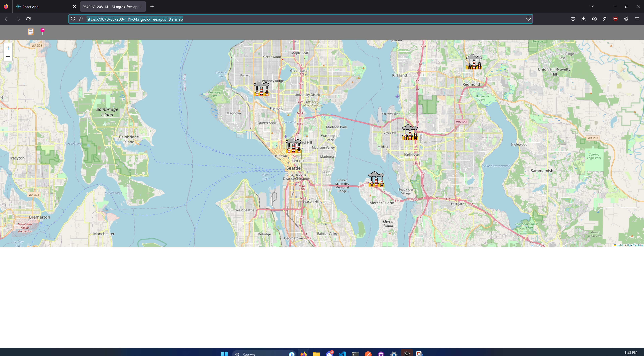644x356 pixels.
Task: Click the URL address bar
Action: coord(300,19)
